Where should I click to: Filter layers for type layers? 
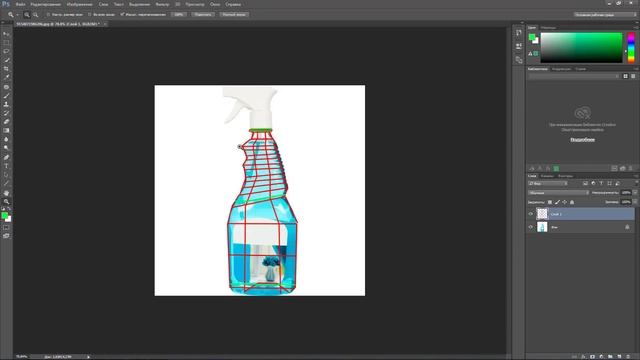[601, 184]
